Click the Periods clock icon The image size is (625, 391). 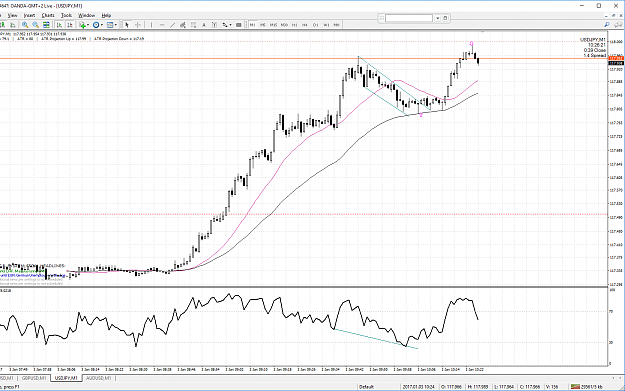tap(96, 25)
